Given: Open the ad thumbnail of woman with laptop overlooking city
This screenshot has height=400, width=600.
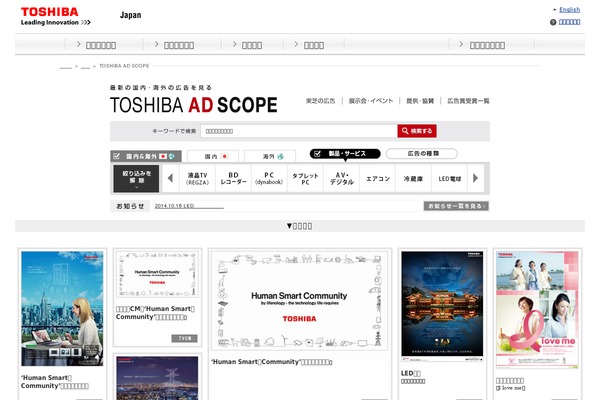Looking at the screenshot, I should (x=62, y=309).
